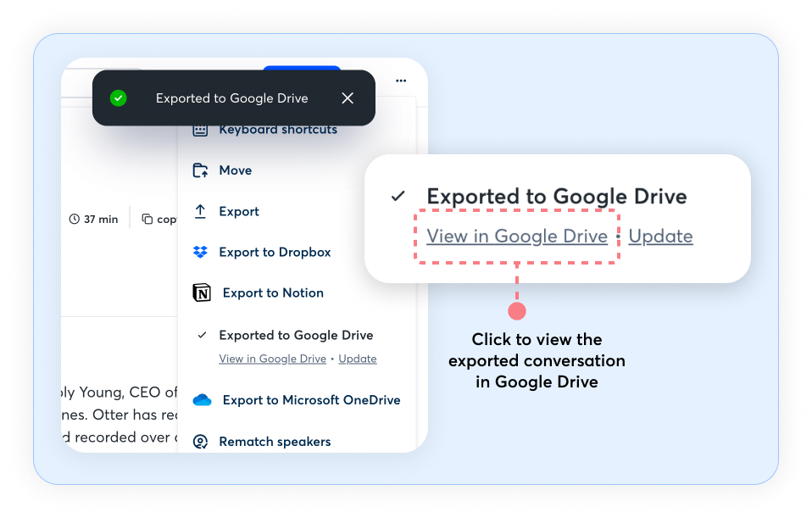Choose Rematch speakers menu entry
812x518 pixels.
click(275, 442)
